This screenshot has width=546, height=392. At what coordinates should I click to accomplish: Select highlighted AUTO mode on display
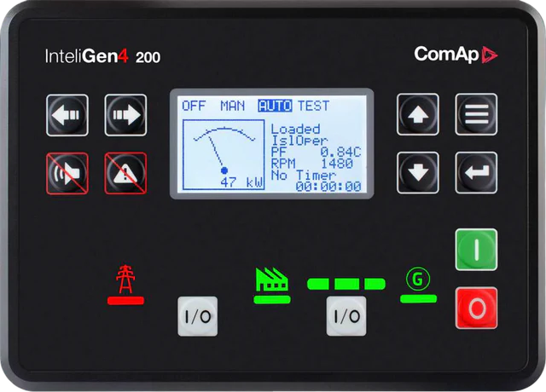(275, 106)
